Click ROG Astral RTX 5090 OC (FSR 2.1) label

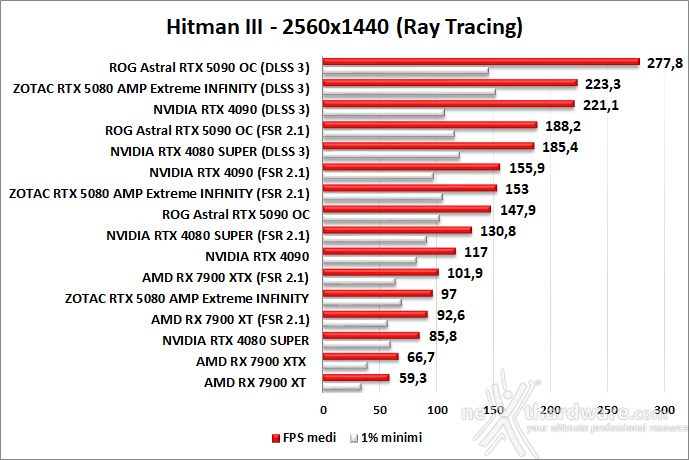click(x=207, y=130)
